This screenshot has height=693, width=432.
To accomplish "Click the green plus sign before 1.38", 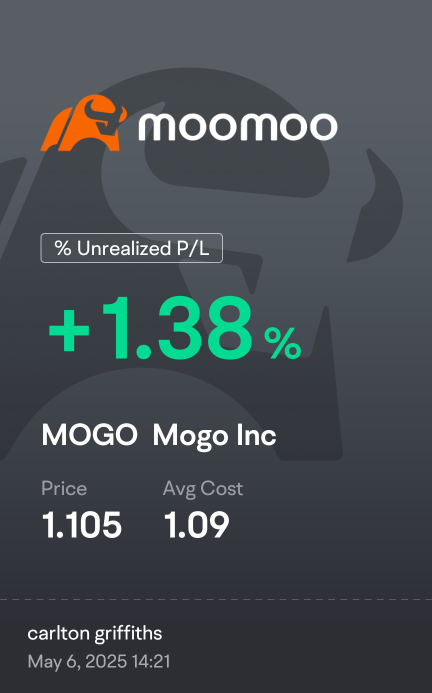I will (x=69, y=330).
